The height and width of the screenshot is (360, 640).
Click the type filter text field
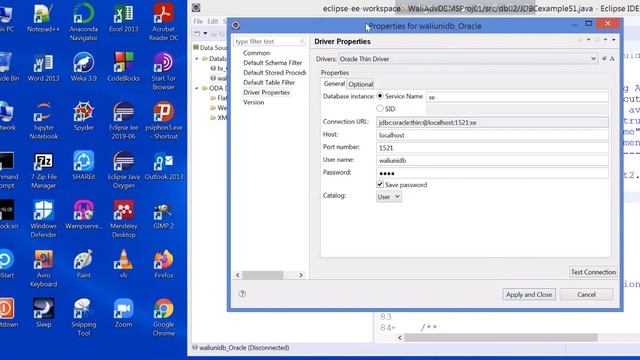[x=269, y=41]
